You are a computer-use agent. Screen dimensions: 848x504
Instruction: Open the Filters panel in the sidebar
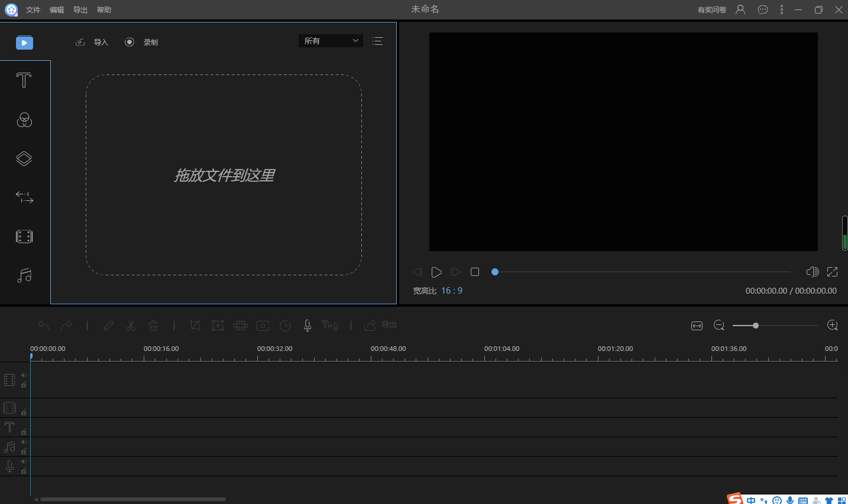[24, 120]
